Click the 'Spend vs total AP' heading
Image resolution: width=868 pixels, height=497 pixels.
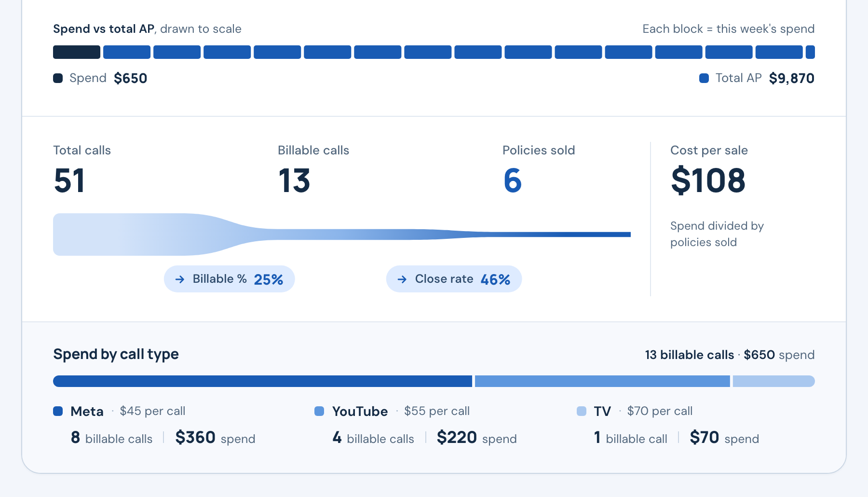coord(104,29)
